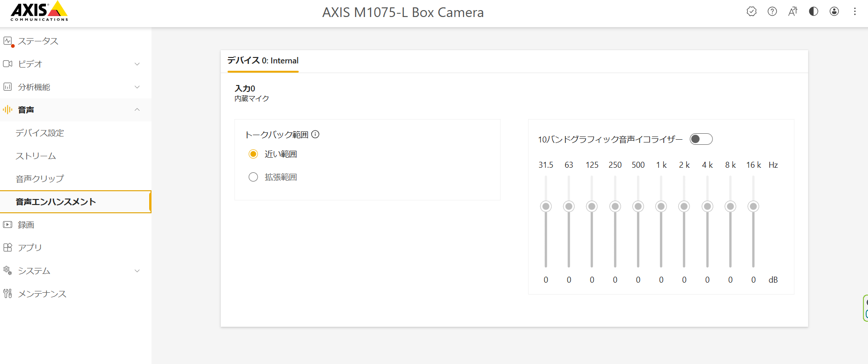Screen dimensions: 868x364
Task: Open the help question mark icon
Action: (773, 11)
